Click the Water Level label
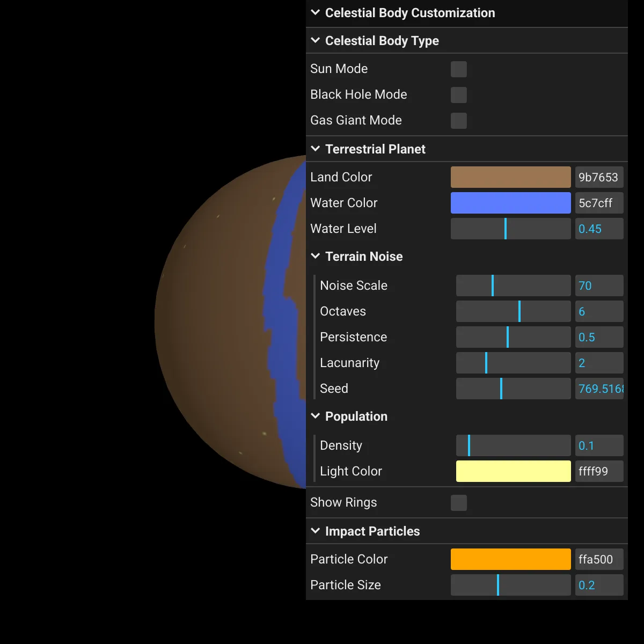This screenshot has width=644, height=644. click(x=343, y=229)
